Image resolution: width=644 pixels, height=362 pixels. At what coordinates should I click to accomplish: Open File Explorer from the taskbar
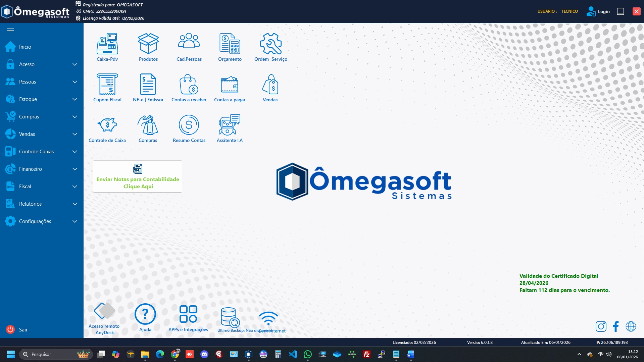click(145, 354)
